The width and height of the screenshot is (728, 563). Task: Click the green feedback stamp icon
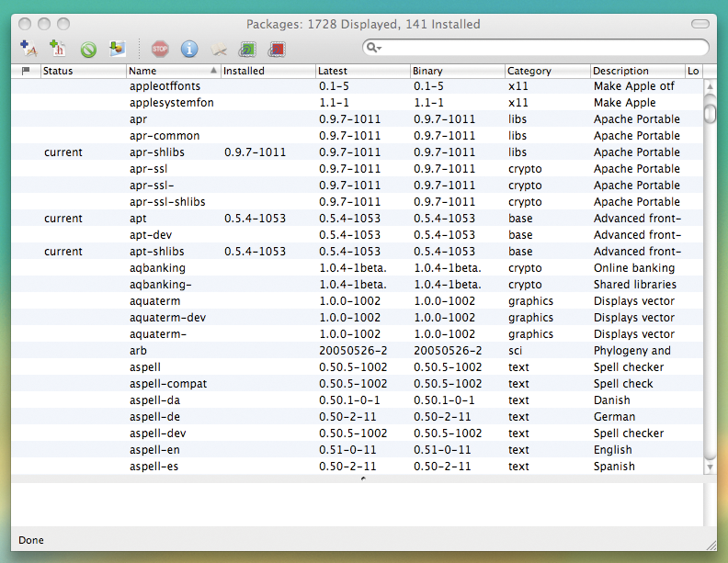(247, 50)
